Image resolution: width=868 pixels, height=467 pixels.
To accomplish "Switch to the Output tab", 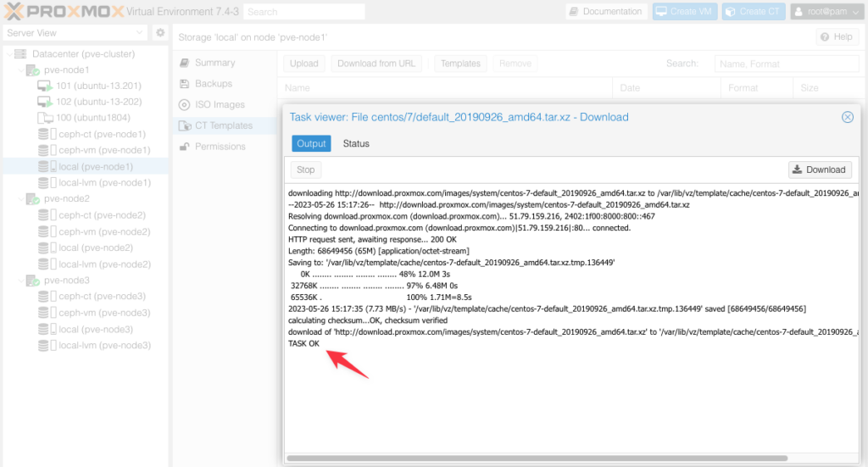I will tap(311, 144).
